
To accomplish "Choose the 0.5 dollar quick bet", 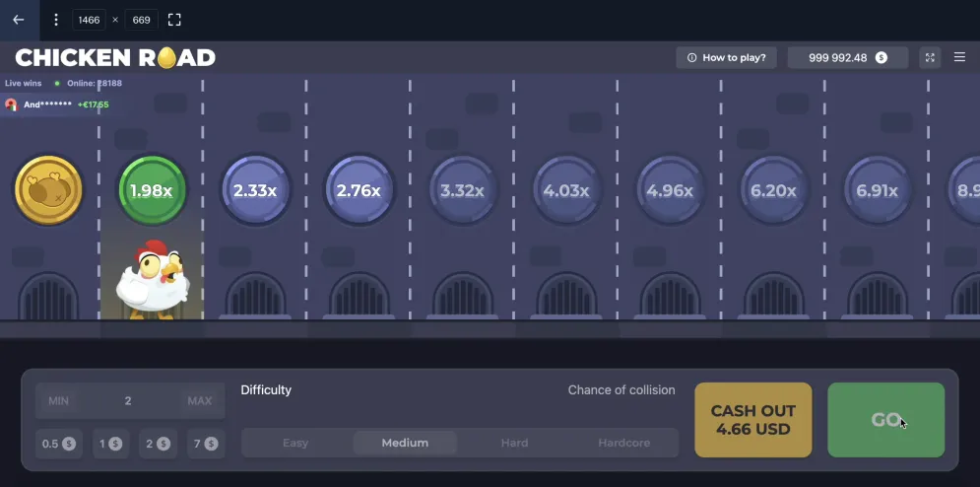I will tap(58, 444).
